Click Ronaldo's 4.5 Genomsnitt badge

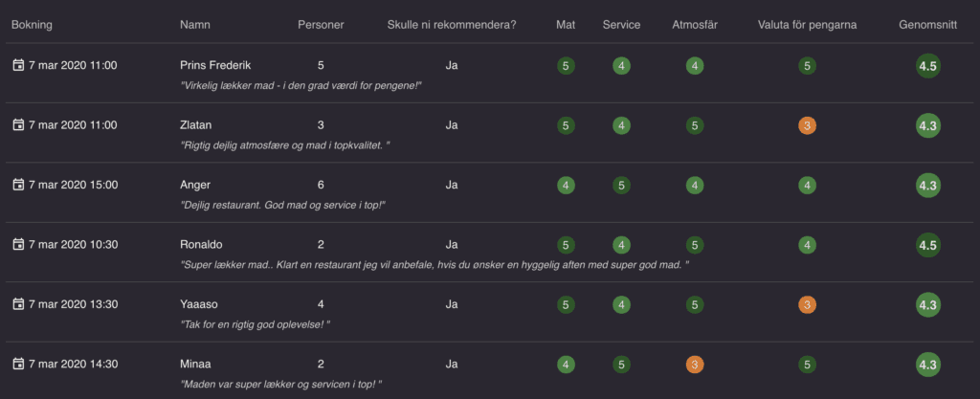coord(928,245)
